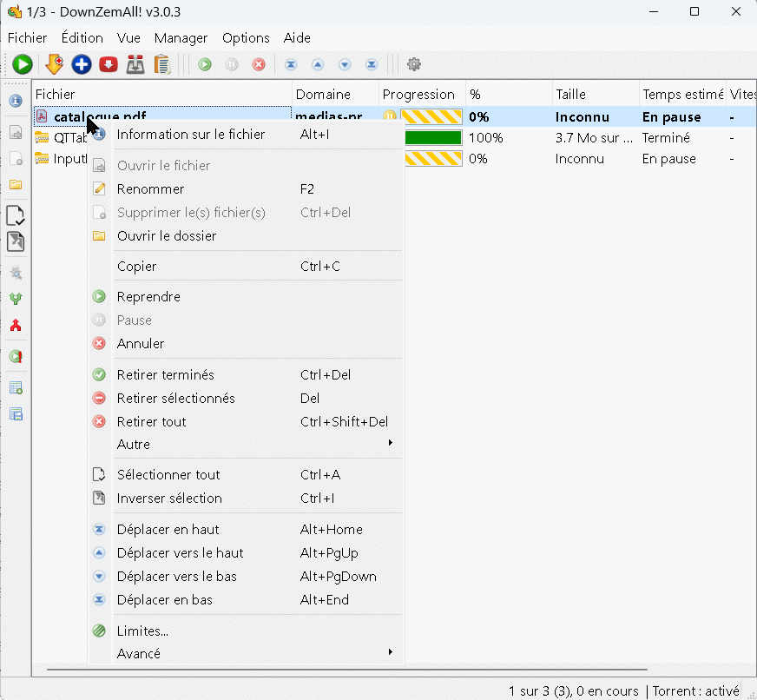The width and height of the screenshot is (757, 700).
Task: Sort by the "Fichier" column header
Action: (x=162, y=94)
